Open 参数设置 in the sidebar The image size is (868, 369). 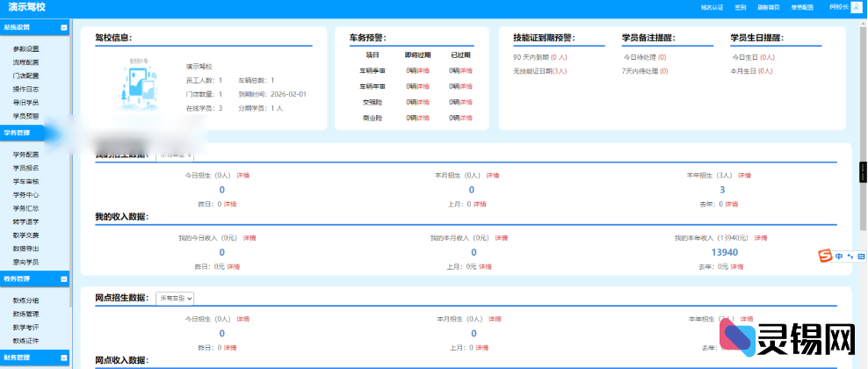tap(26, 49)
